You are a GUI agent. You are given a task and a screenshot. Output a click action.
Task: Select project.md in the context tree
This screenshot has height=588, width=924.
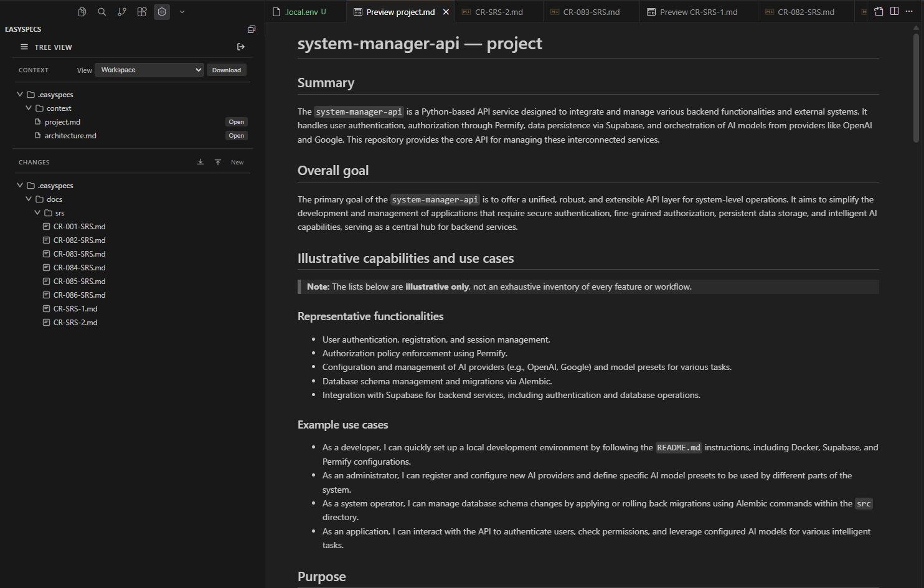coord(62,122)
